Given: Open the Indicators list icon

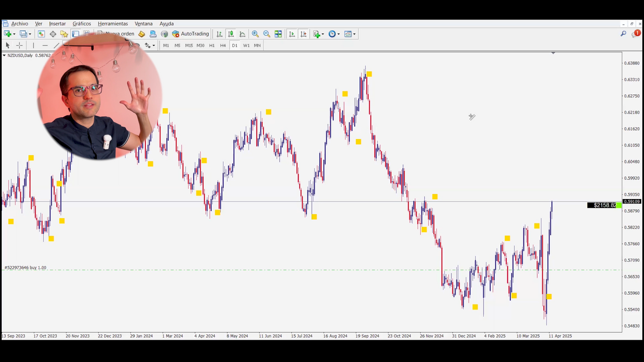Looking at the screenshot, I should tap(316, 34).
